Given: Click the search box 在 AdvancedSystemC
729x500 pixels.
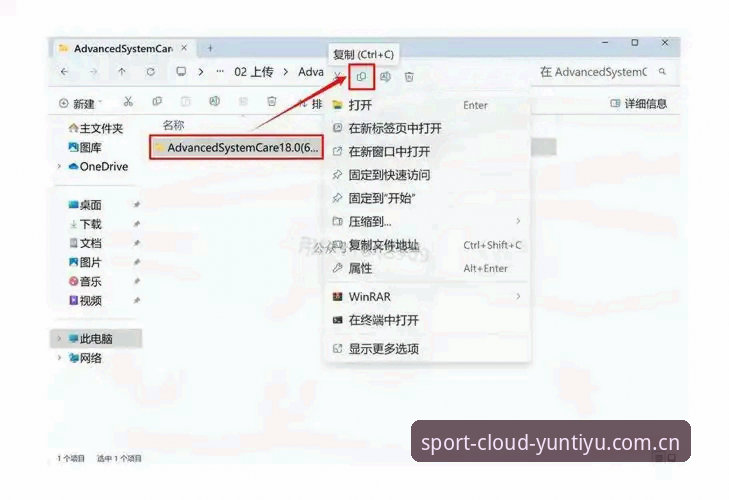Looking at the screenshot, I should [x=603, y=72].
